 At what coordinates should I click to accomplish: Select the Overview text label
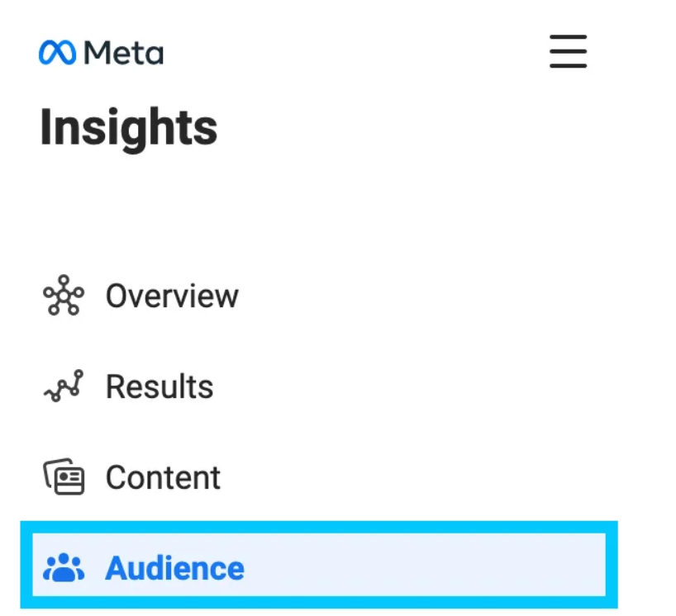point(172,296)
